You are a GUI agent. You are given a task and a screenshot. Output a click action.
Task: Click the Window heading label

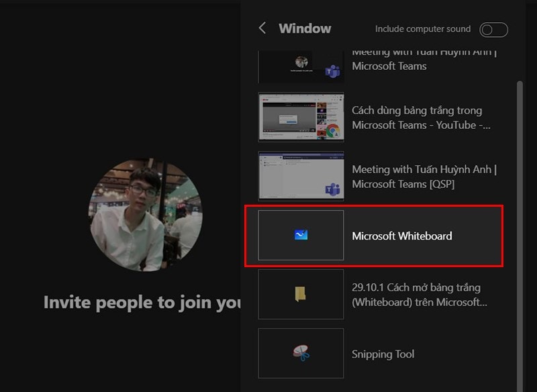[305, 28]
